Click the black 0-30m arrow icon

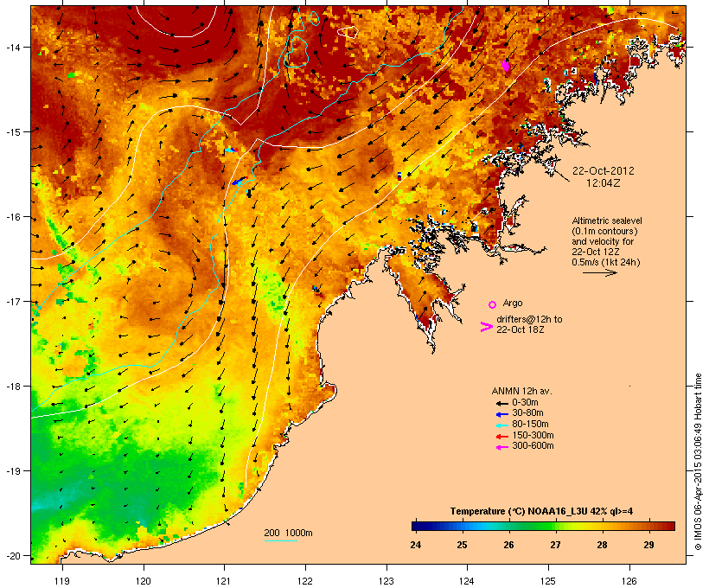[501, 403]
